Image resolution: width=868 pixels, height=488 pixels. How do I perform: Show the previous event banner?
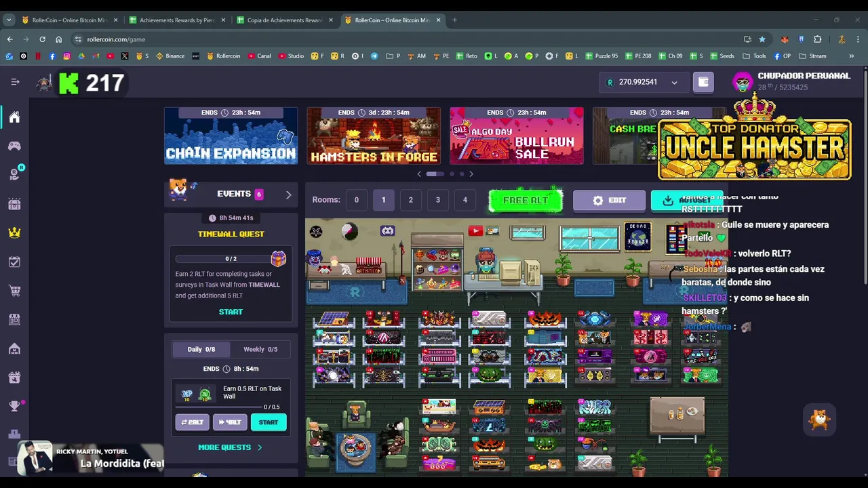419,174
